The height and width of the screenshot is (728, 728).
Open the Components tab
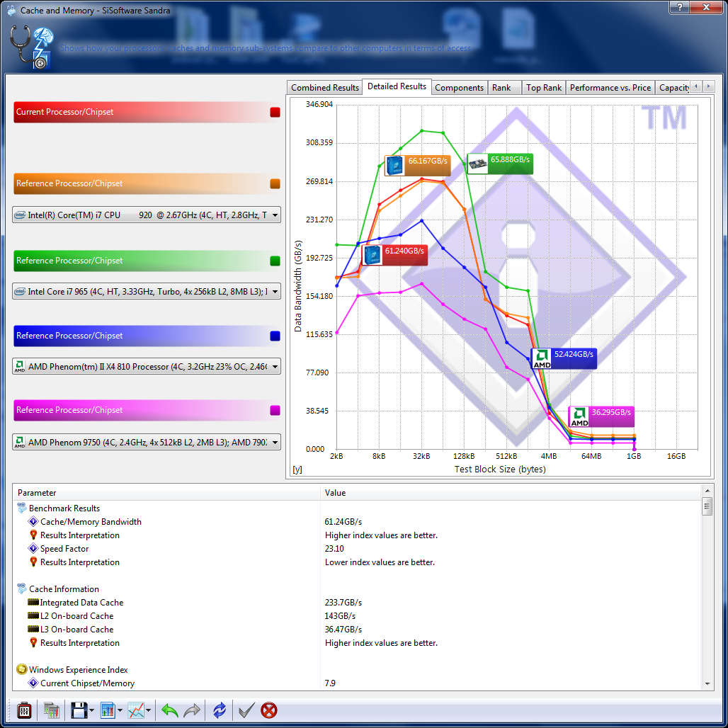pyautogui.click(x=459, y=88)
